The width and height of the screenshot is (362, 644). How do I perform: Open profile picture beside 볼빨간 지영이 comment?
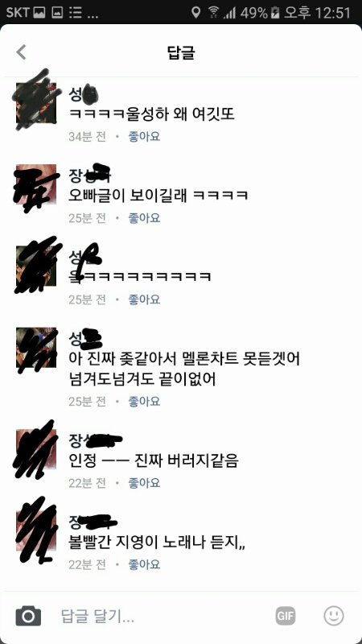point(36,531)
